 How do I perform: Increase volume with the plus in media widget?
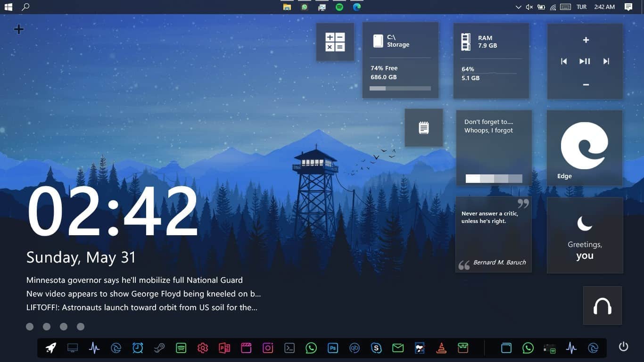point(586,40)
